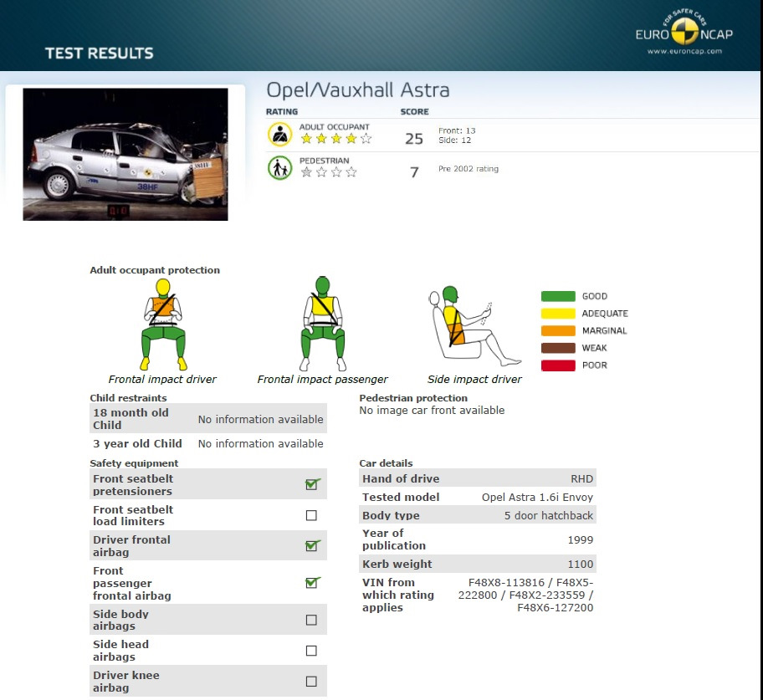This screenshot has height=700, width=763.
Task: Click the 'Adult occupant protection' heading
Action: (155, 270)
